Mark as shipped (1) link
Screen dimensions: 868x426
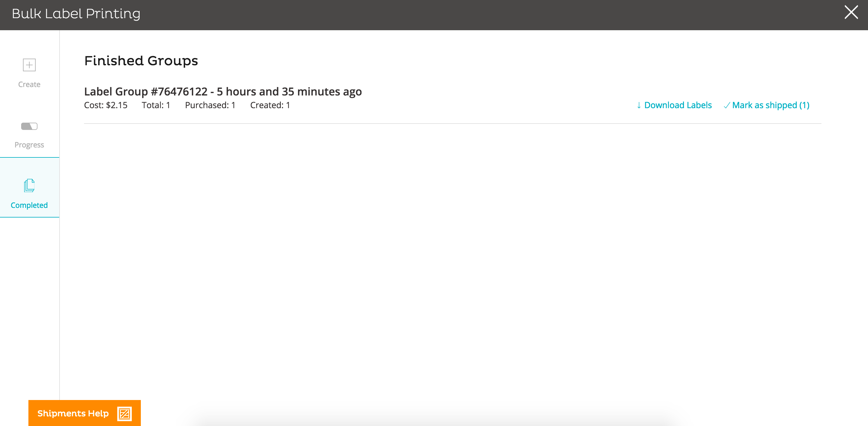click(771, 105)
